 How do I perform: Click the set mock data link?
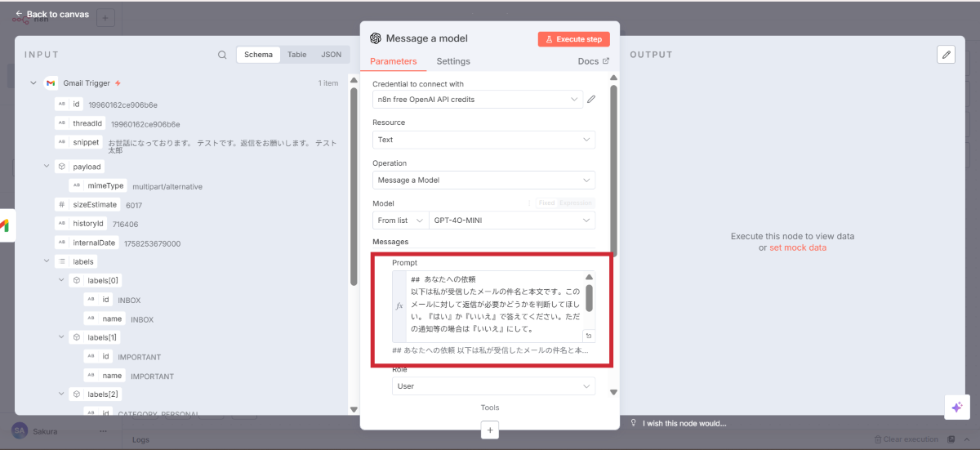797,247
